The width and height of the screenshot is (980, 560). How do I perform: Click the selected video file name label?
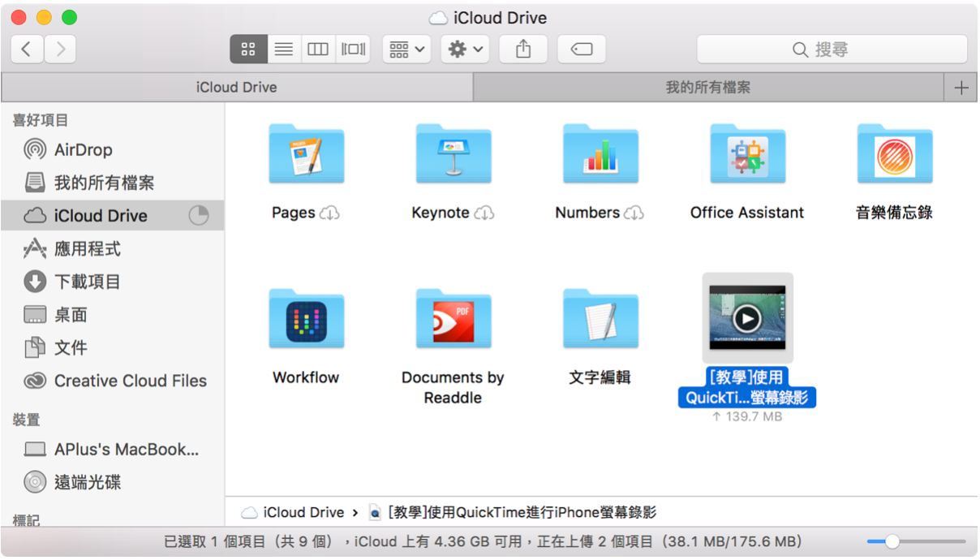point(747,387)
